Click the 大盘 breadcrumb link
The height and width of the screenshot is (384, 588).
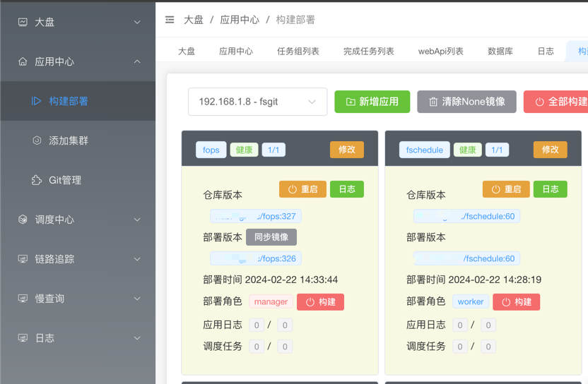pyautogui.click(x=194, y=20)
